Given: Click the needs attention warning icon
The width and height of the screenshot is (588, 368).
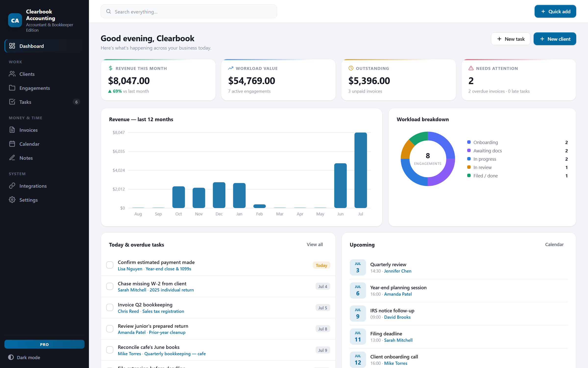Looking at the screenshot, I should (471, 68).
